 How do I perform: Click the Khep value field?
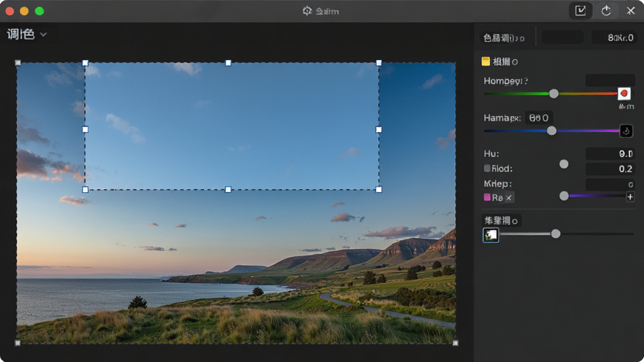(610, 184)
